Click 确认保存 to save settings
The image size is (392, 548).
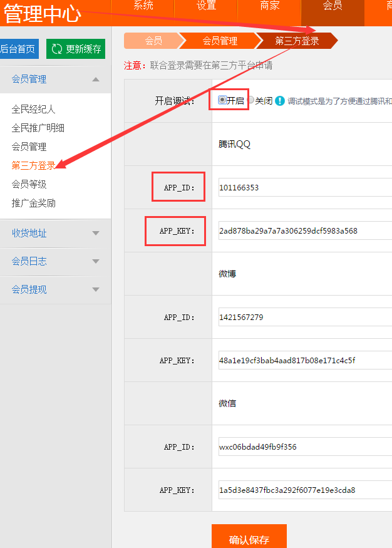click(249, 536)
